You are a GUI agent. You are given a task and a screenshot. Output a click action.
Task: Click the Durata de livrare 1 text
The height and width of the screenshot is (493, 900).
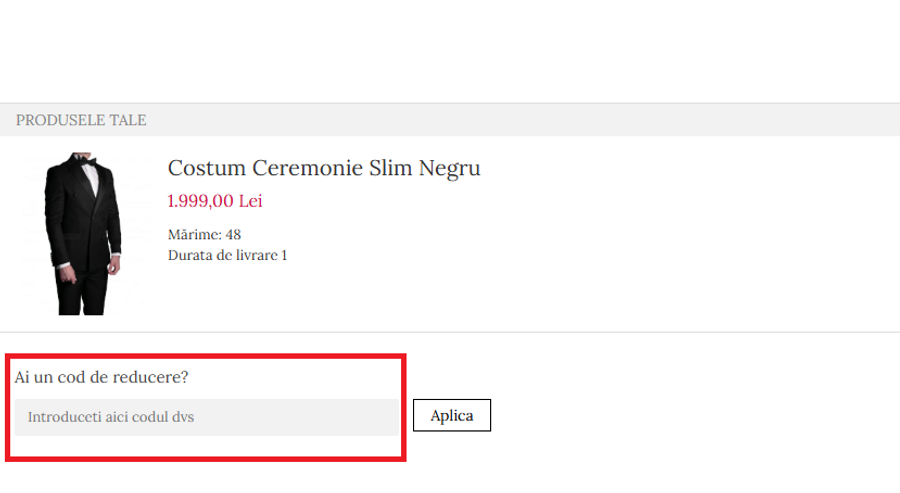pyautogui.click(x=228, y=255)
